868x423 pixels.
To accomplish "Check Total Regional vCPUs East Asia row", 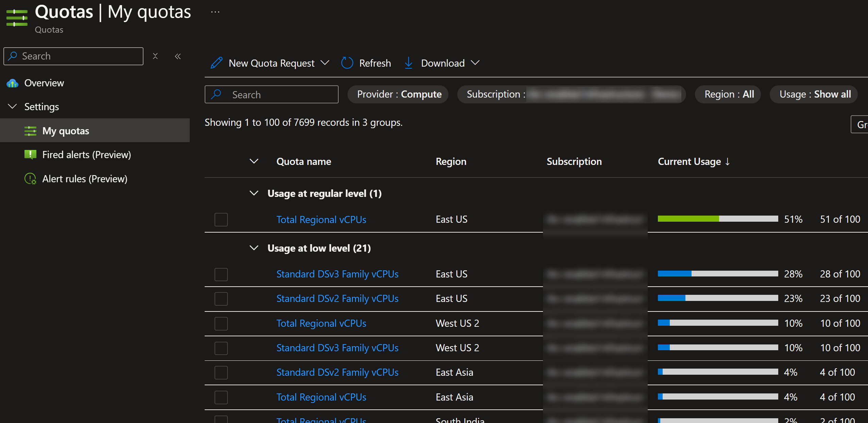I will pyautogui.click(x=221, y=397).
